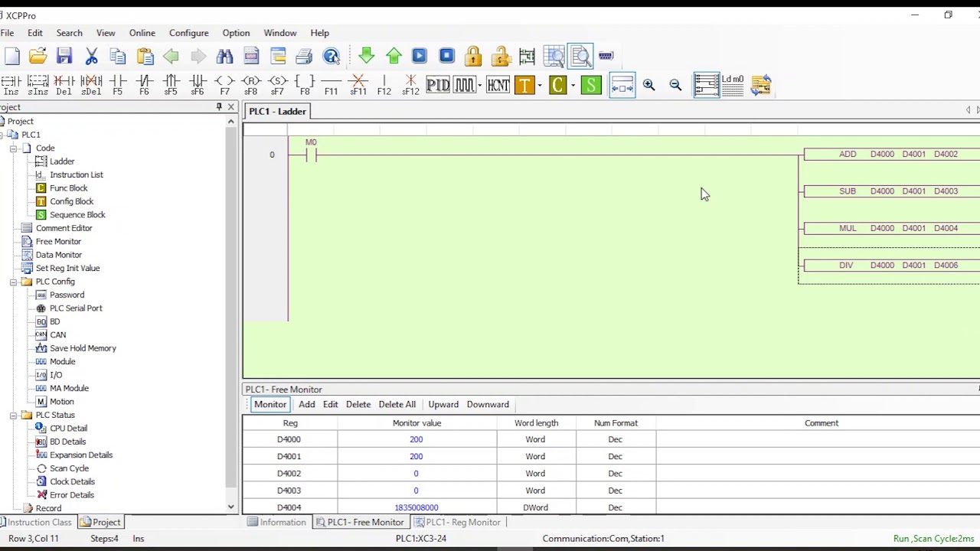Image resolution: width=980 pixels, height=551 pixels.
Task: Collapse the PLC Config tree node
Action: coord(13,282)
